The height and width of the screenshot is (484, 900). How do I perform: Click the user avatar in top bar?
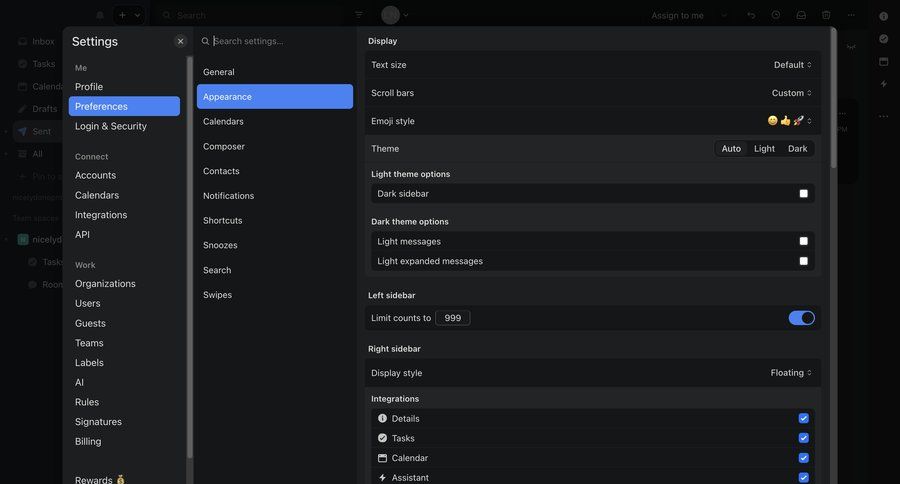pos(391,15)
